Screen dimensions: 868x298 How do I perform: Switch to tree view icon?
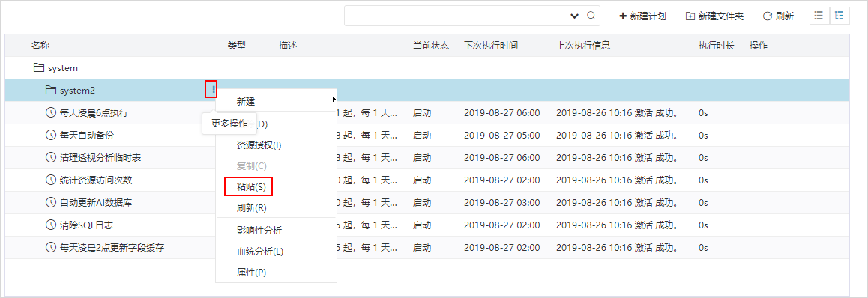(840, 16)
